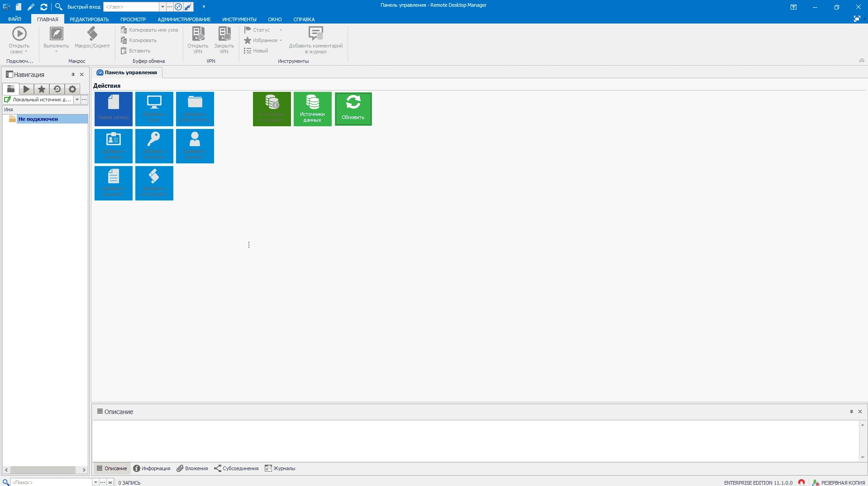Click РЕЗЕРВНАЯ КОПИЯ in status bar
Viewport: 868px width, 486px height.
click(x=839, y=483)
